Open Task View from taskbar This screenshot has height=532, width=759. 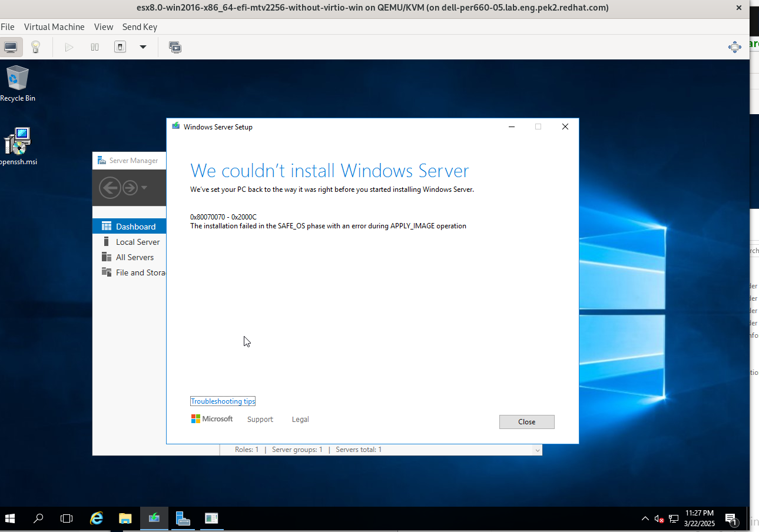point(67,518)
